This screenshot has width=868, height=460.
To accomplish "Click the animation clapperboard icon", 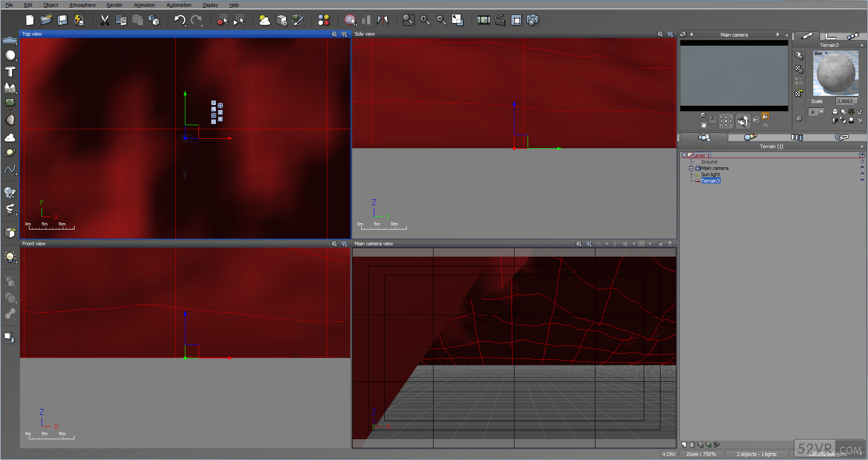I will click(500, 20).
